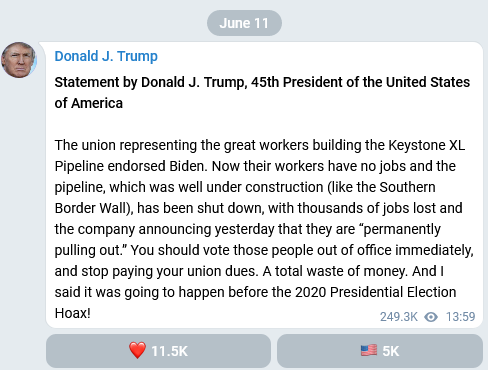The width and height of the screenshot is (488, 370).
Task: Open the Donald J. Trump profile avatar
Action: [19, 60]
